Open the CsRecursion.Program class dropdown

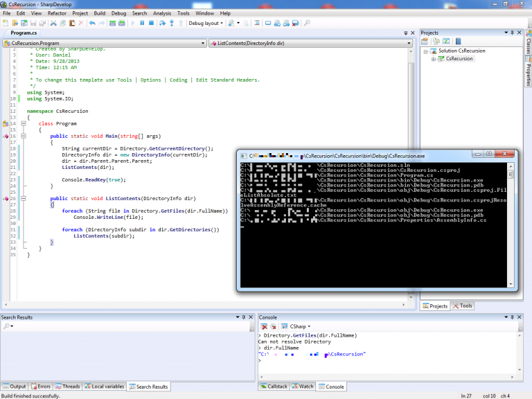[x=105, y=43]
